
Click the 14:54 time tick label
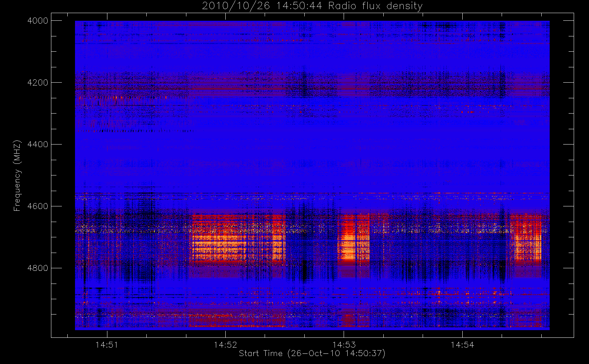click(x=462, y=345)
